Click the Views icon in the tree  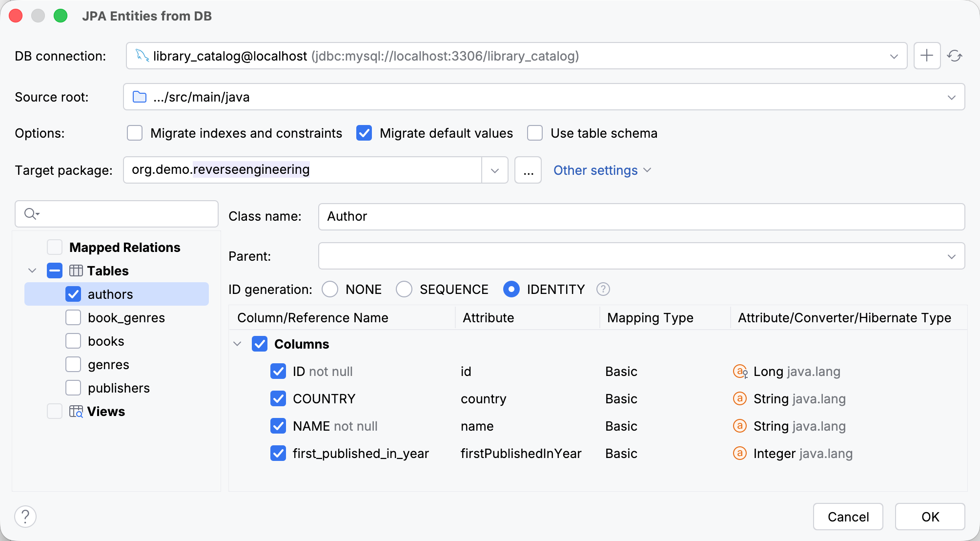(76, 411)
